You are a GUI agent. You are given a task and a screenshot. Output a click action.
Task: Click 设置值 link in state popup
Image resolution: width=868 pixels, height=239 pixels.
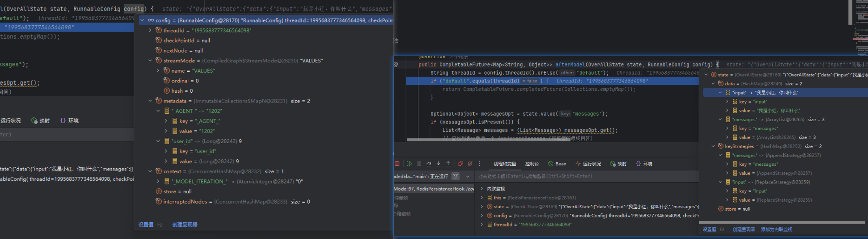point(709,230)
